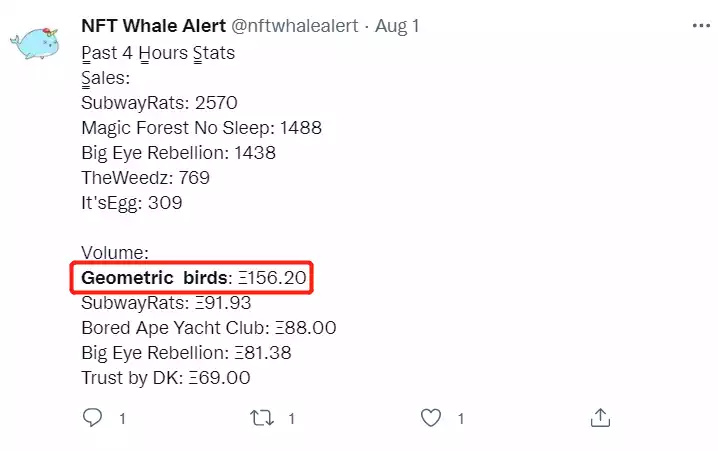This screenshot has height=451, width=718.
Task: Click the Trust by DK volume line
Action: coord(165,377)
